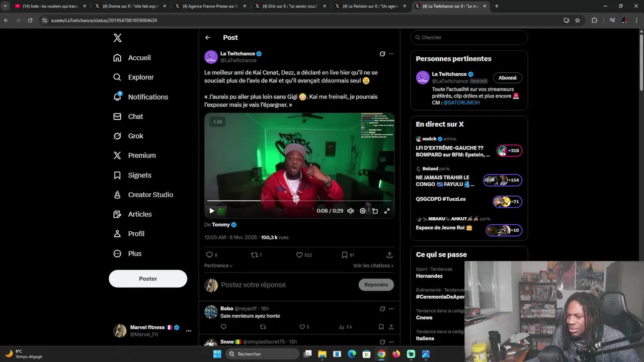Open @SATORUMOH mention link
Image resolution: width=644 pixels, height=362 pixels.
(461, 103)
